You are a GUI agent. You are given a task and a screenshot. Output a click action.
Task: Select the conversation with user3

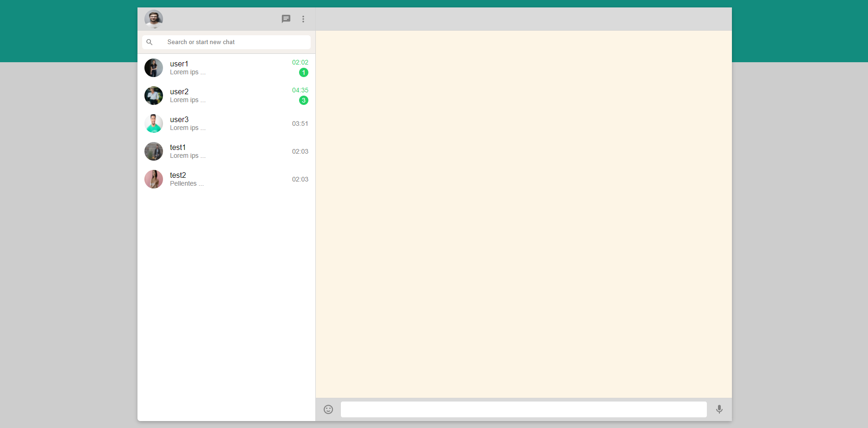[x=223, y=123]
